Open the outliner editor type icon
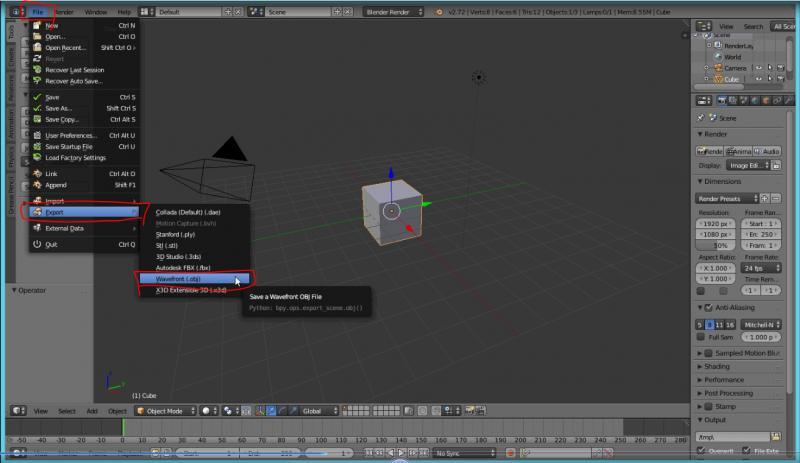 click(x=703, y=26)
